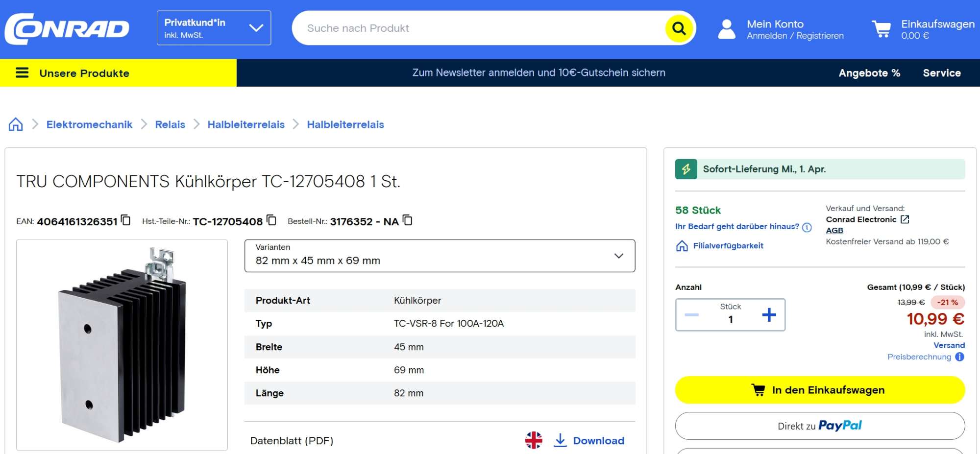The width and height of the screenshot is (980, 454).
Task: Expand the Varianten size dropdown
Action: 440,256
